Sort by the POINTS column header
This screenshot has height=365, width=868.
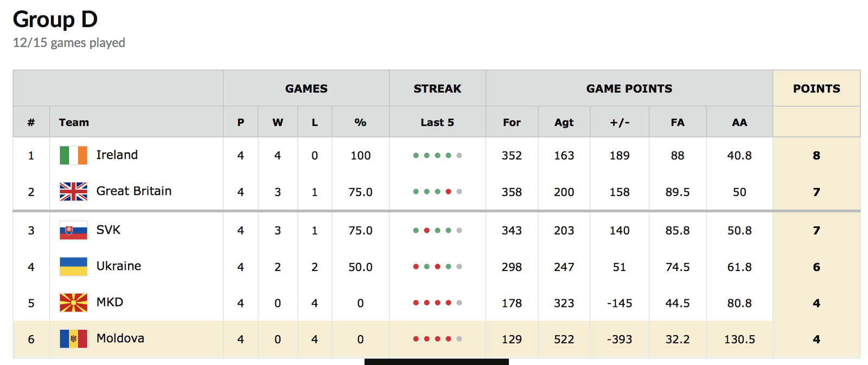816,89
